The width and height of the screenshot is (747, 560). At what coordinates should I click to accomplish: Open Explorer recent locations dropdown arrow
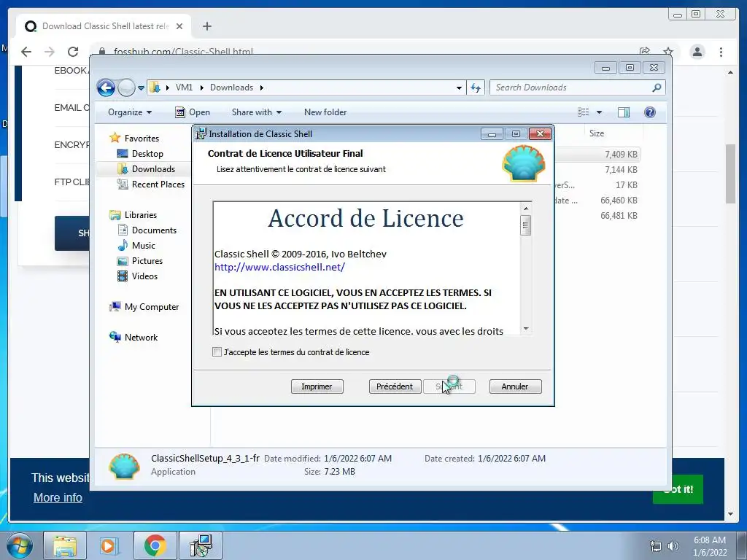pos(141,88)
